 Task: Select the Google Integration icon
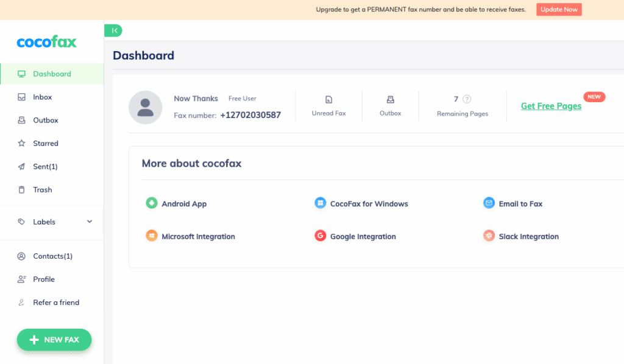(321, 236)
